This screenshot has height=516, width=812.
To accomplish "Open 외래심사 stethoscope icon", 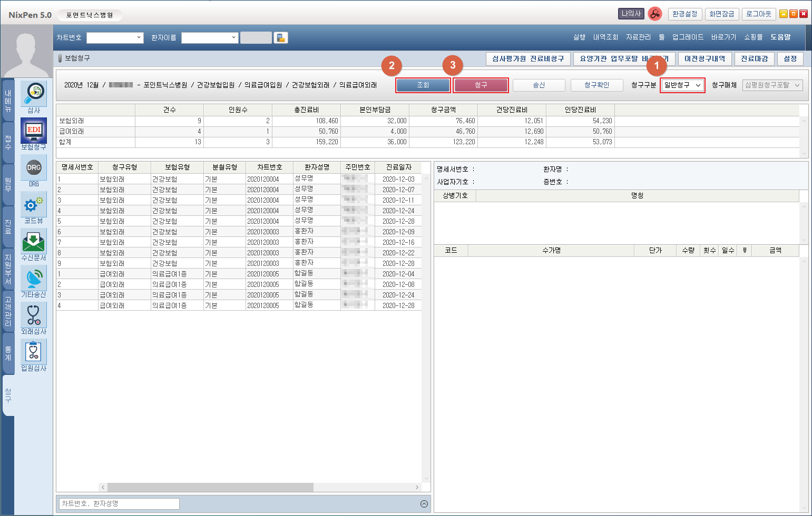I will [34, 315].
